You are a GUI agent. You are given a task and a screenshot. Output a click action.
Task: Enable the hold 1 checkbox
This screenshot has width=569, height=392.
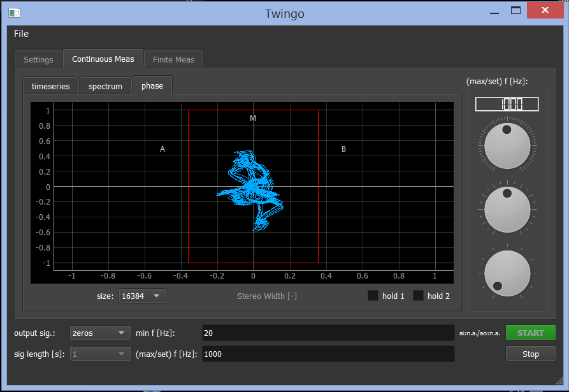pyautogui.click(x=373, y=296)
